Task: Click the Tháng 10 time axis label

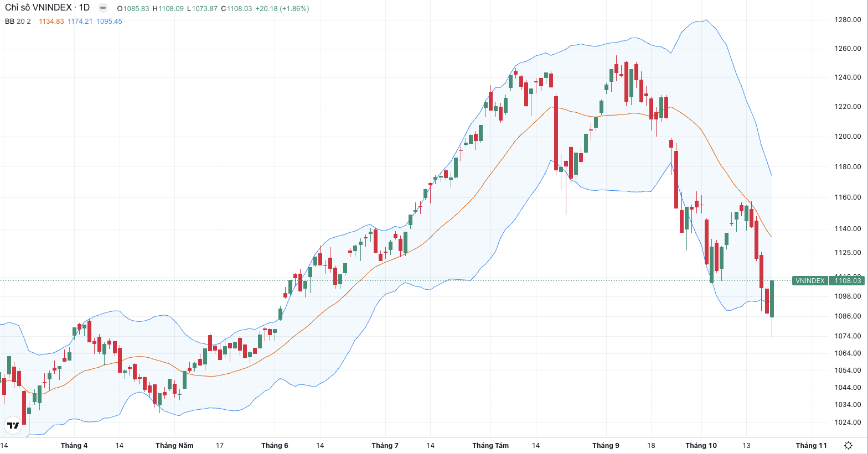Action: point(701,445)
